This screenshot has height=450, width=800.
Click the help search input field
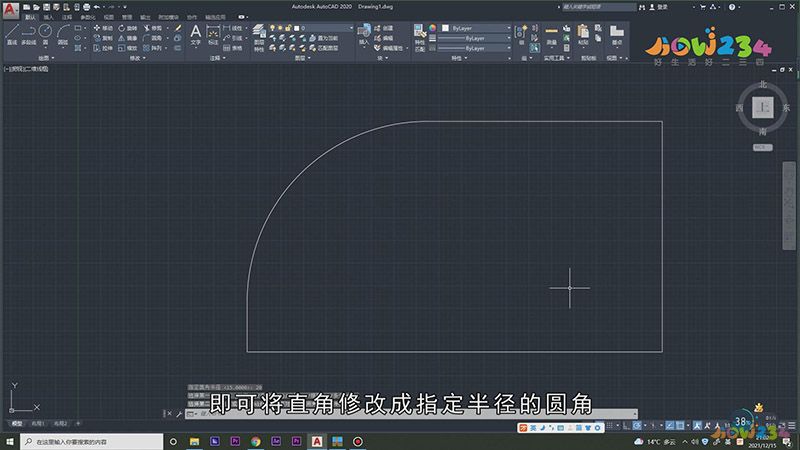click(599, 7)
